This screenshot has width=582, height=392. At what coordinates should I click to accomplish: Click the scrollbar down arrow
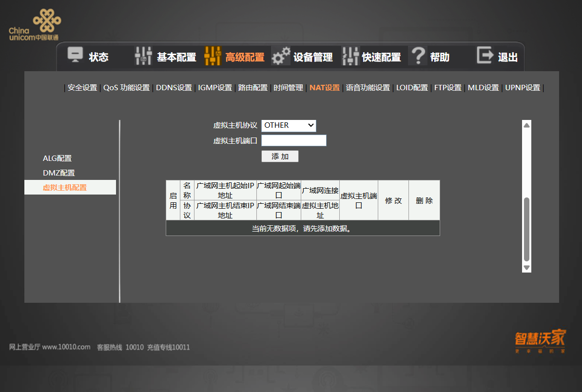pyautogui.click(x=526, y=268)
